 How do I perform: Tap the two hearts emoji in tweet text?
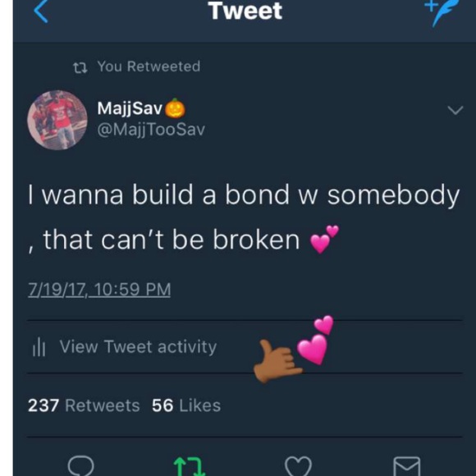[x=324, y=239]
